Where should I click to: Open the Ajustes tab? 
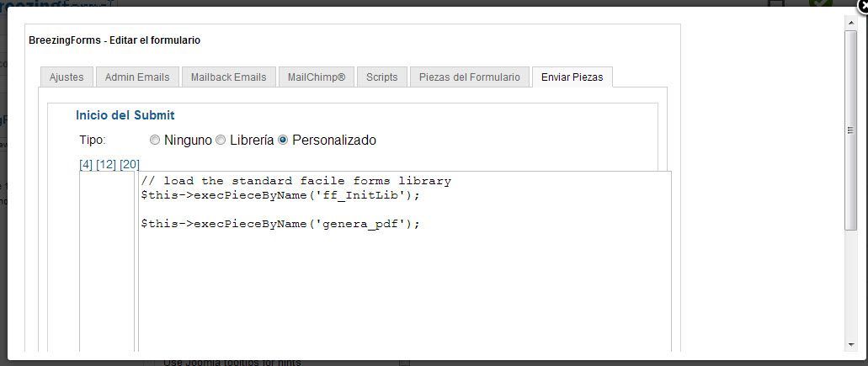(67, 77)
